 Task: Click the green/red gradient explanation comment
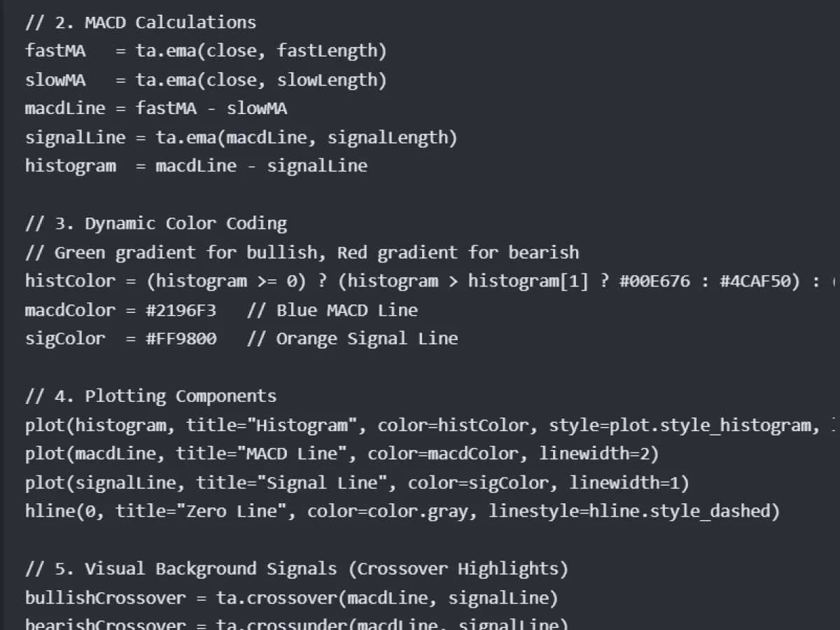pos(302,252)
